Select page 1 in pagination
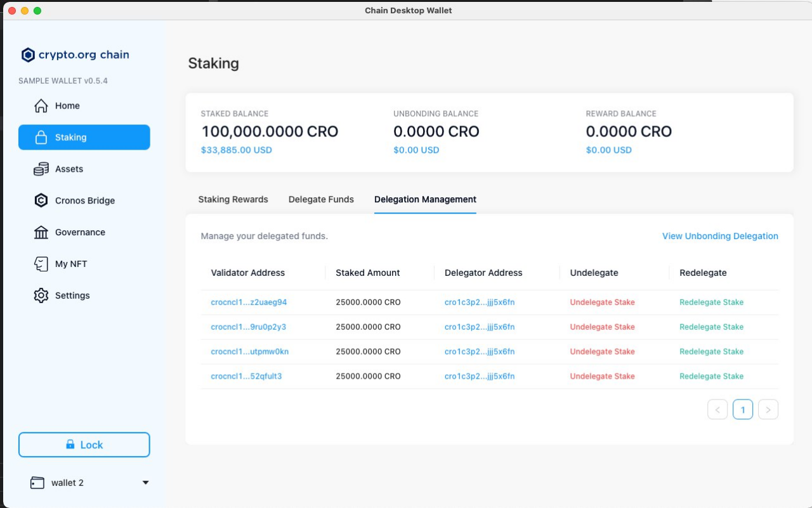The width and height of the screenshot is (812, 508). (743, 410)
